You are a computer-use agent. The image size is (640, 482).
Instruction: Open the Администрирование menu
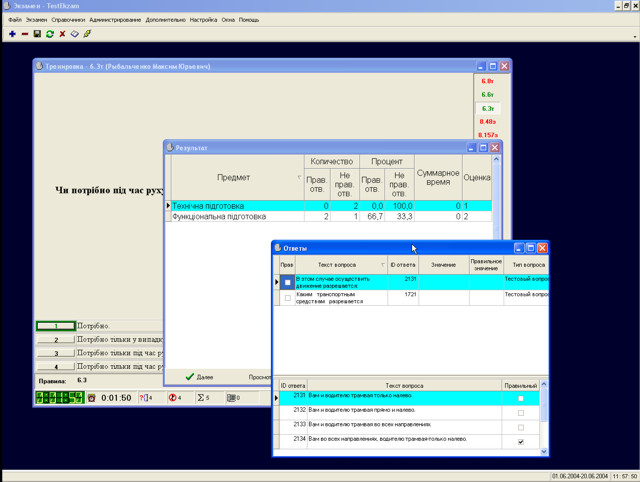(x=115, y=20)
